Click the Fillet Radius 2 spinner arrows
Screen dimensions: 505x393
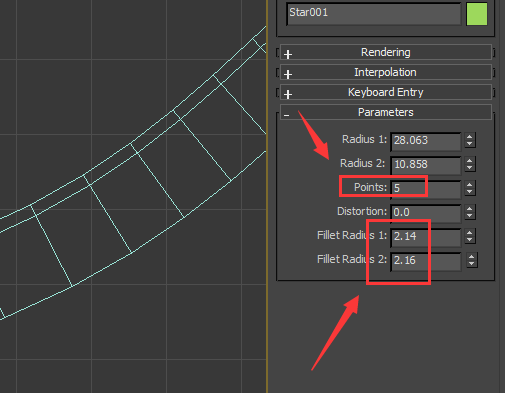[x=471, y=260]
